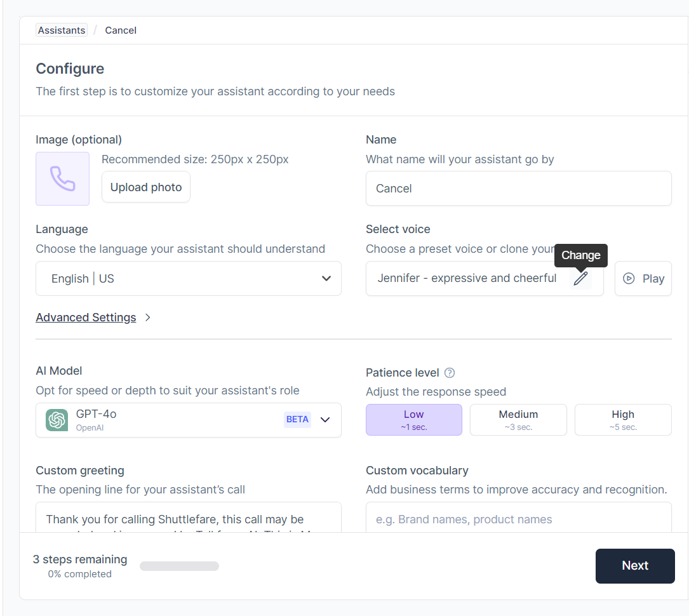Click the completion progress bar

179,566
